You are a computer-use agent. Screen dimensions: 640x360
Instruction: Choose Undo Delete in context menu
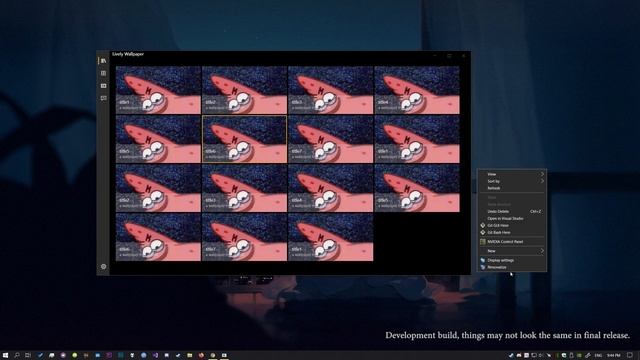coord(512,211)
